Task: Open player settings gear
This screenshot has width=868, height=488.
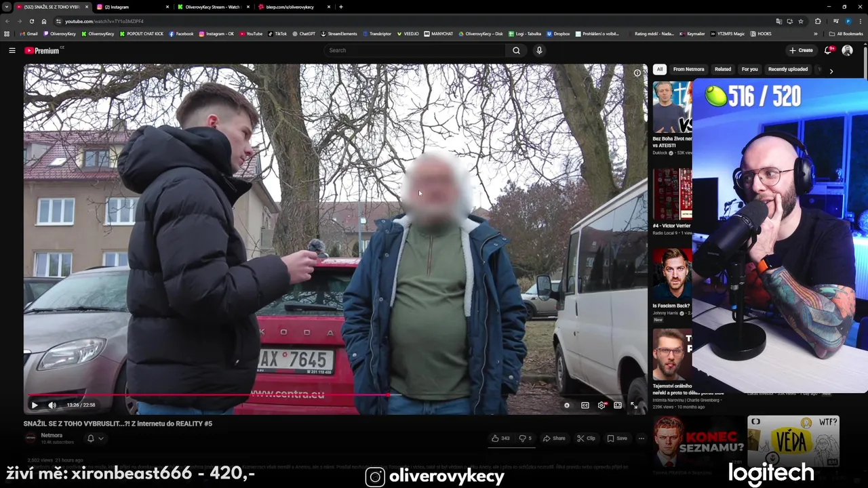Action: click(x=601, y=405)
